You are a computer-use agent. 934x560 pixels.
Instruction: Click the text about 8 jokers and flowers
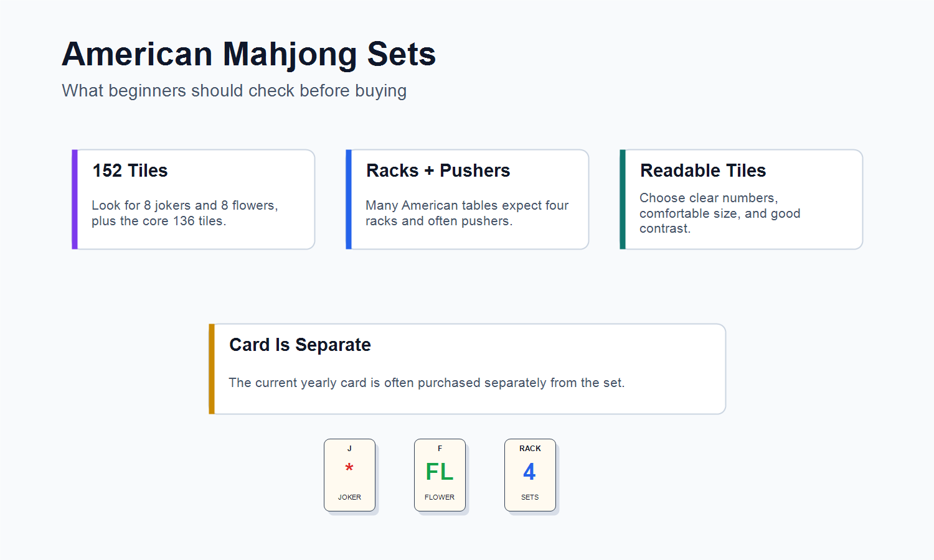click(x=185, y=213)
